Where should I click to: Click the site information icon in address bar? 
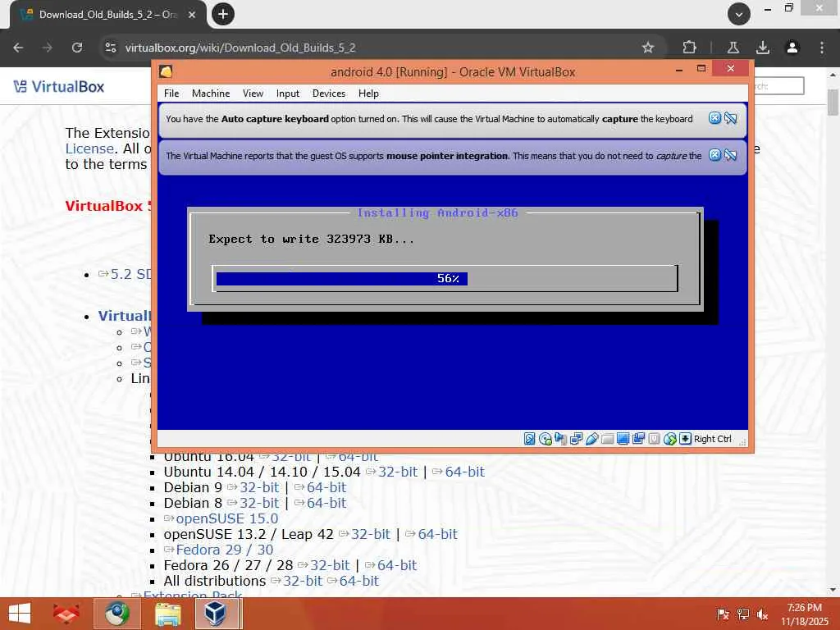111,48
